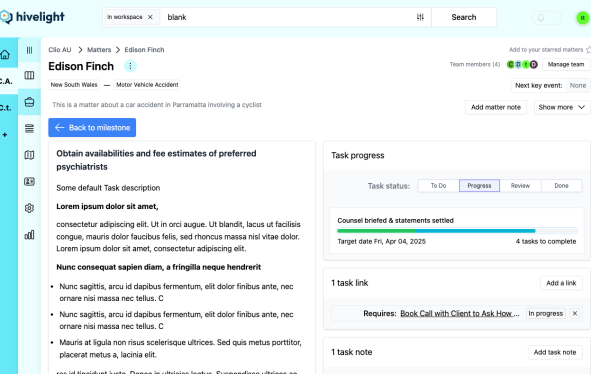The image size is (591, 374).
Task: Click the milestone progress bar
Action: 457,231
